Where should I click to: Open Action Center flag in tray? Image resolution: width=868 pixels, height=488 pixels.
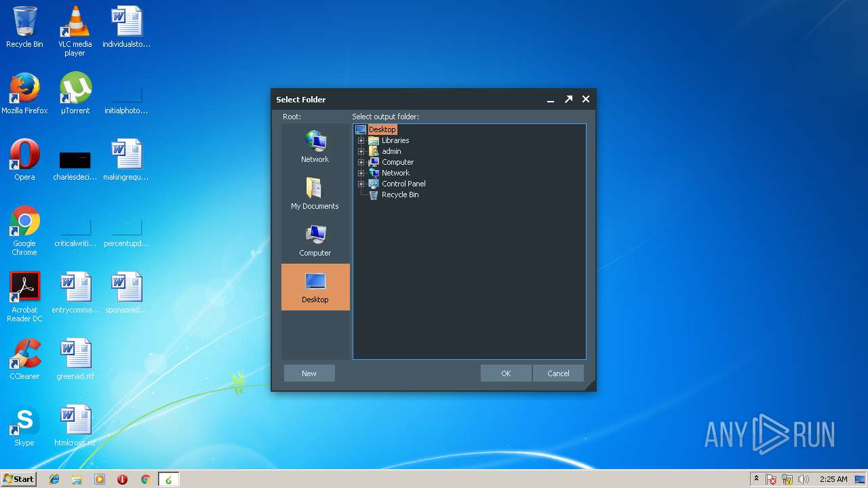pos(771,479)
